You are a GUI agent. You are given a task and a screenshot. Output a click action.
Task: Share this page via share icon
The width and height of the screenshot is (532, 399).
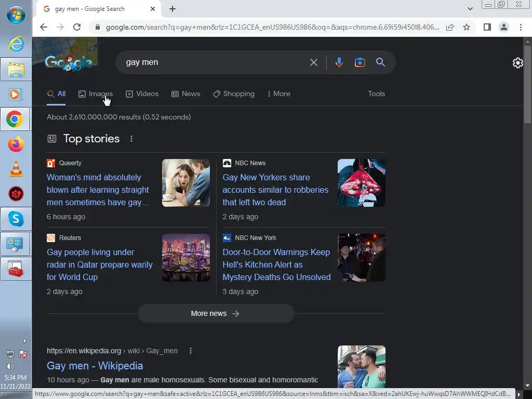450,27
